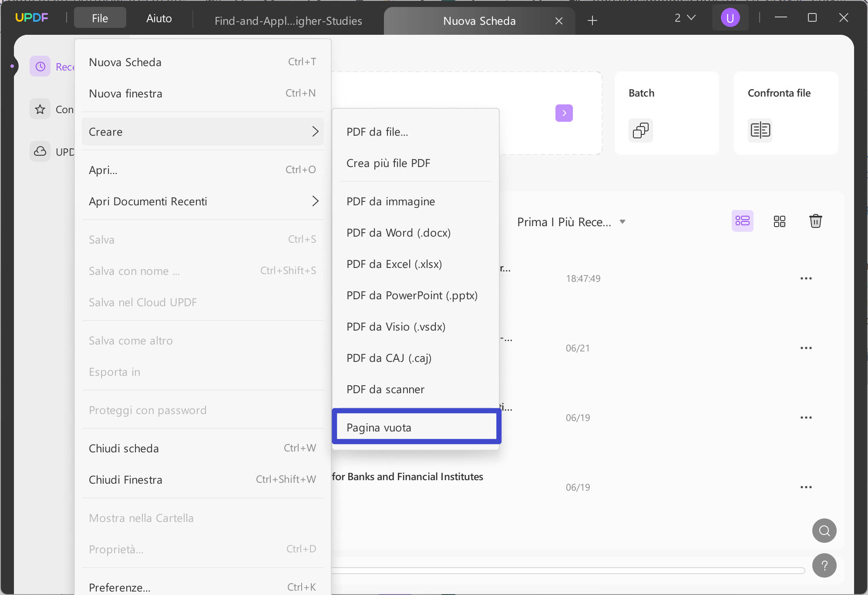The image size is (868, 595).
Task: Select Chiudi Finestra menu item
Action: tap(203, 480)
